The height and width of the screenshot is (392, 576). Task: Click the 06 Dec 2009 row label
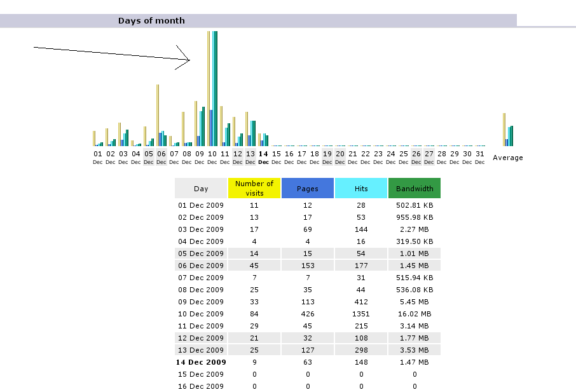(201, 266)
